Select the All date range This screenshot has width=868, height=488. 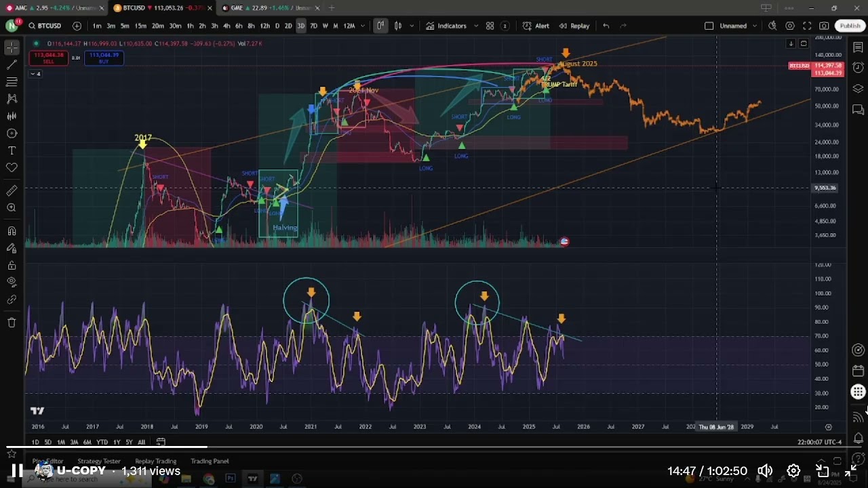(141, 442)
